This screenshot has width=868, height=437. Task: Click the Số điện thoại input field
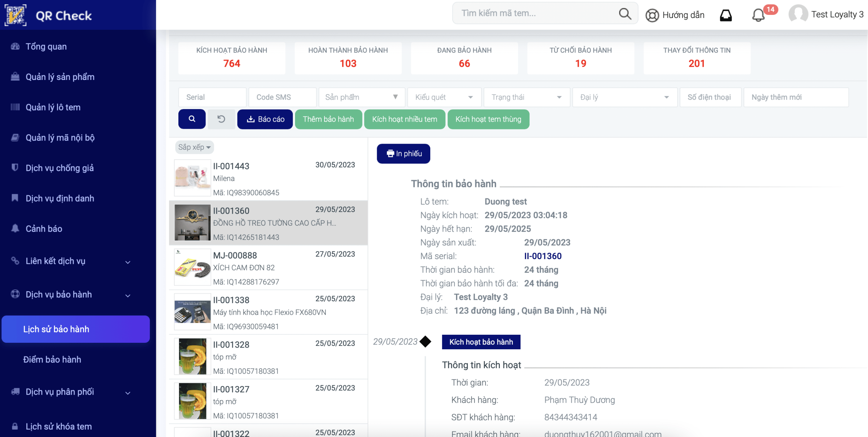(710, 97)
